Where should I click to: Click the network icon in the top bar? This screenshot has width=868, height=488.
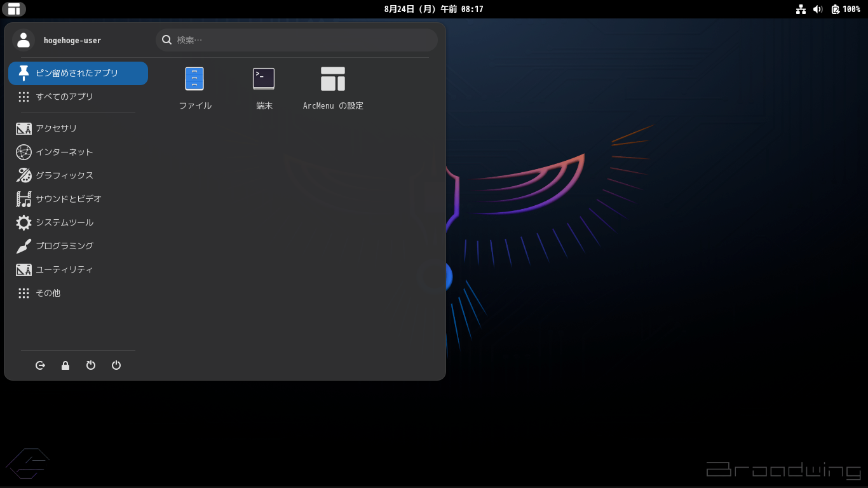[x=801, y=9]
